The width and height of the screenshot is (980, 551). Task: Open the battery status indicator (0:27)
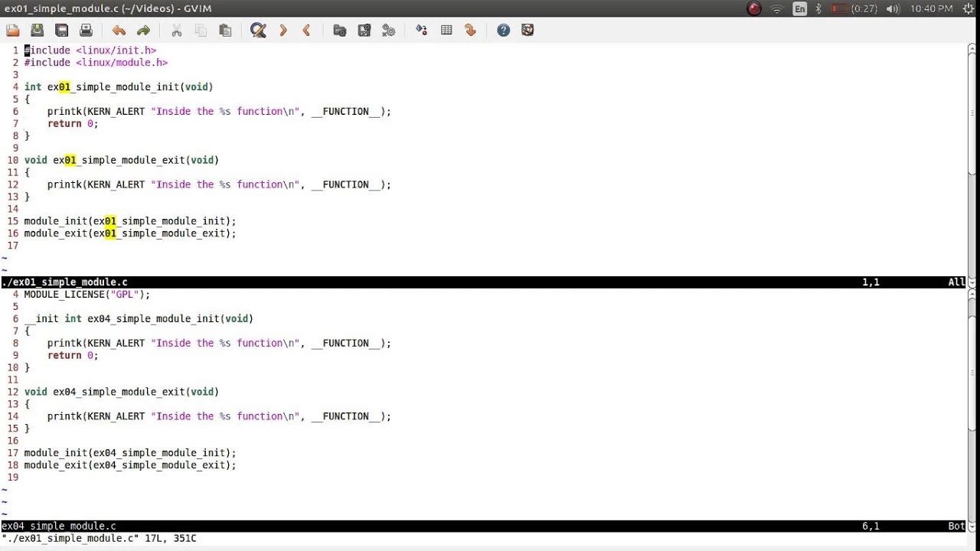coord(854,8)
